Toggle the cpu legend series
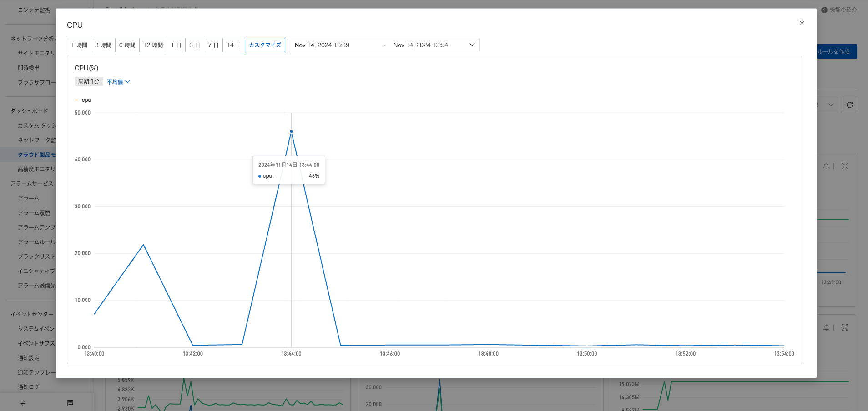This screenshot has height=411, width=868. (83, 100)
